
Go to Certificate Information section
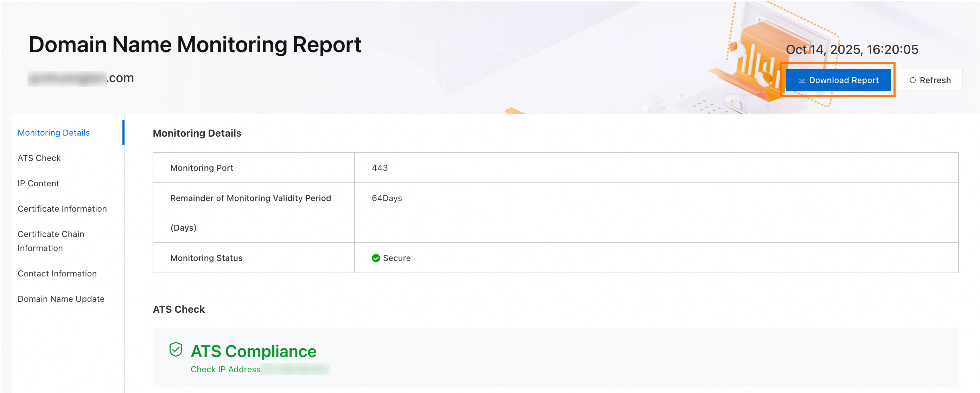tap(62, 209)
